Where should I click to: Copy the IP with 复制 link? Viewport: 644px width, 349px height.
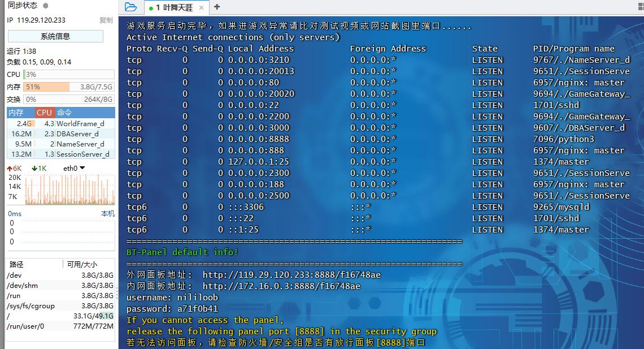click(x=106, y=20)
